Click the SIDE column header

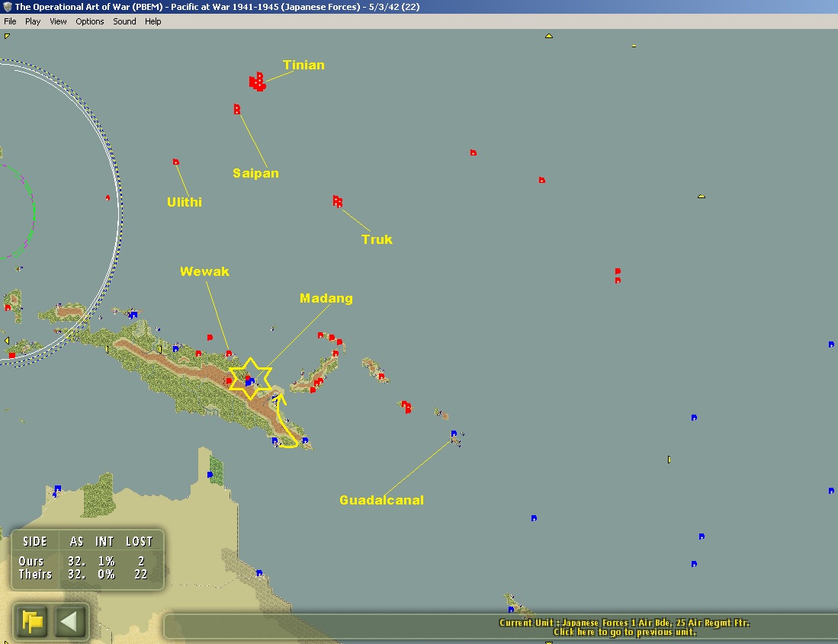pyautogui.click(x=35, y=541)
